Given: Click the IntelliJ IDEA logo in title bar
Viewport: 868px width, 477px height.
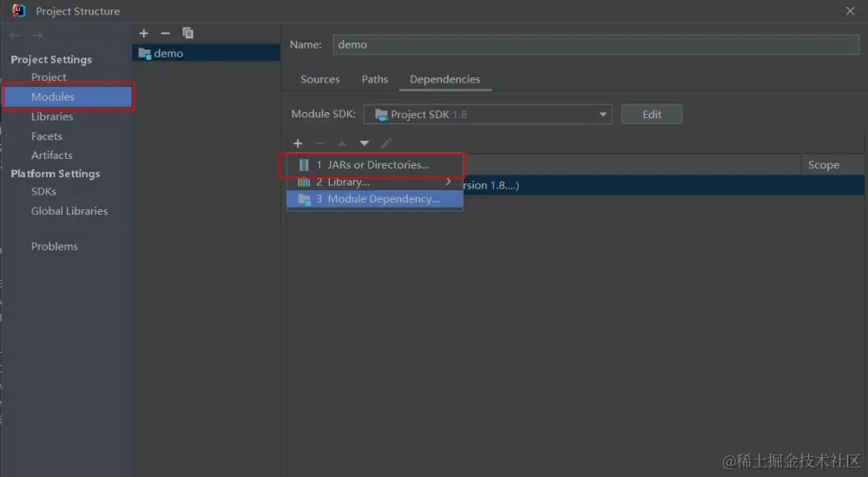Looking at the screenshot, I should tap(19, 10).
